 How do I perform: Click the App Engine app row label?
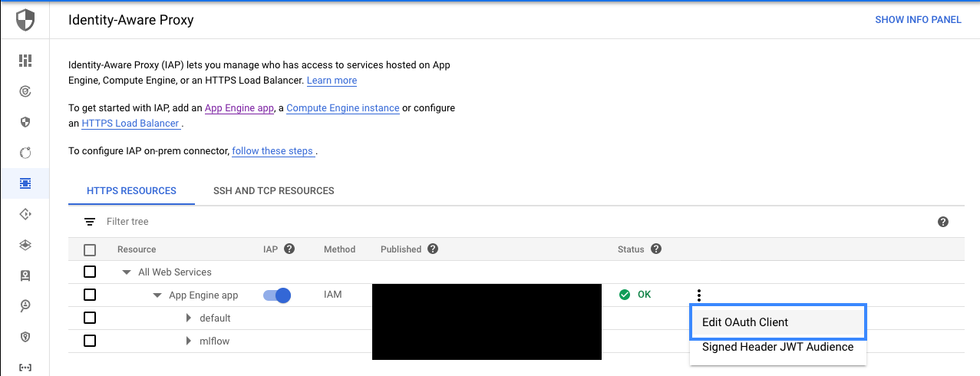203,295
